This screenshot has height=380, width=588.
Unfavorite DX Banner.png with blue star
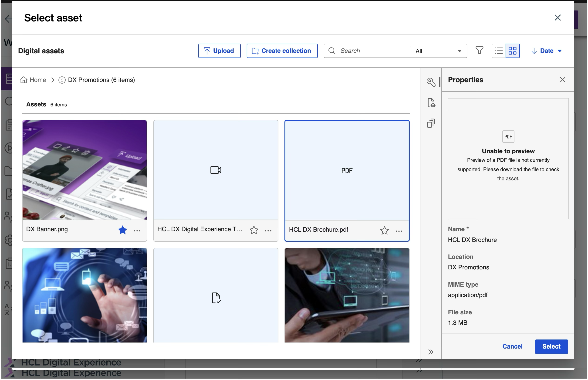(x=123, y=230)
